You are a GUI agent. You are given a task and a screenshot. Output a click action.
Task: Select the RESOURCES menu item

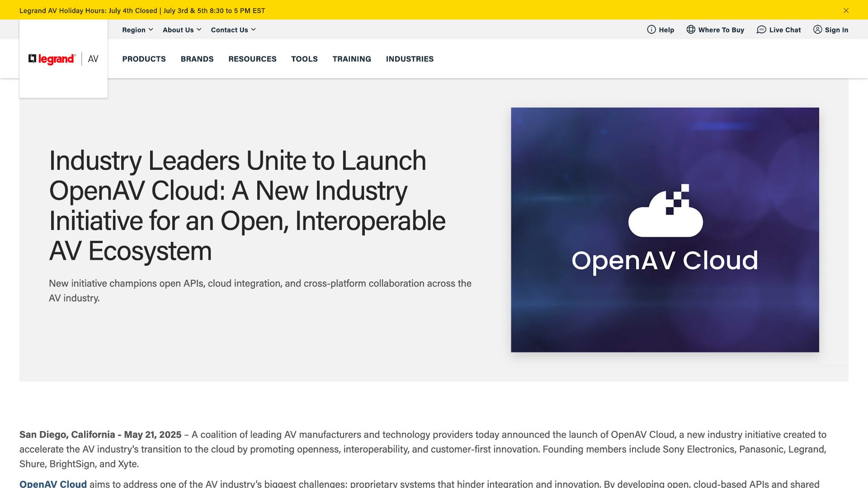pyautogui.click(x=252, y=59)
